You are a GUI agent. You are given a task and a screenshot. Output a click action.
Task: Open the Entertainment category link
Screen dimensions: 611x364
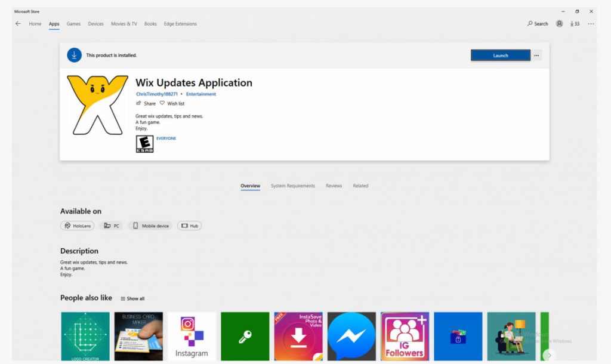[200, 94]
